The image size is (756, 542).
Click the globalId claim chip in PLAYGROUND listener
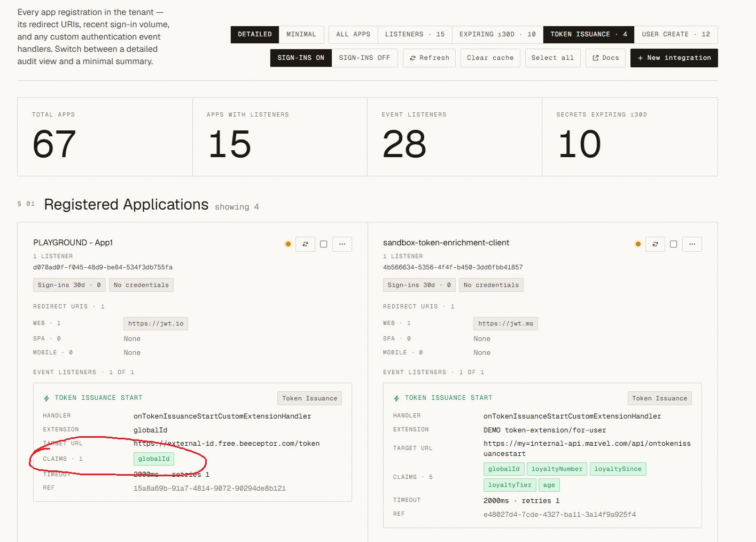154,459
